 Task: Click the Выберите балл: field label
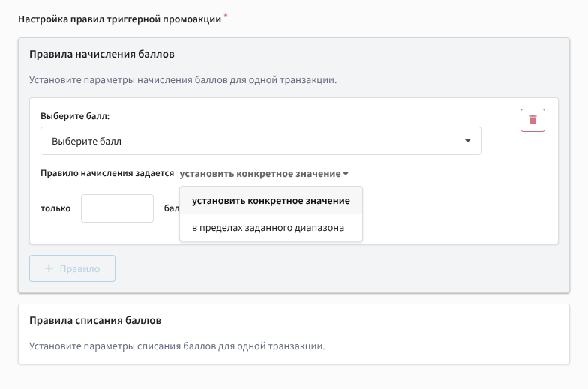pos(75,117)
